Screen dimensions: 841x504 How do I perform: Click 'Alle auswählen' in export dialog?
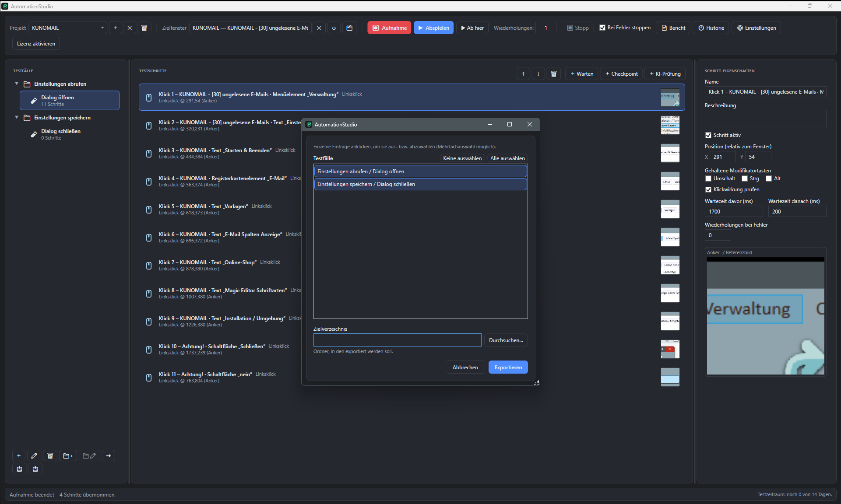[507, 158]
